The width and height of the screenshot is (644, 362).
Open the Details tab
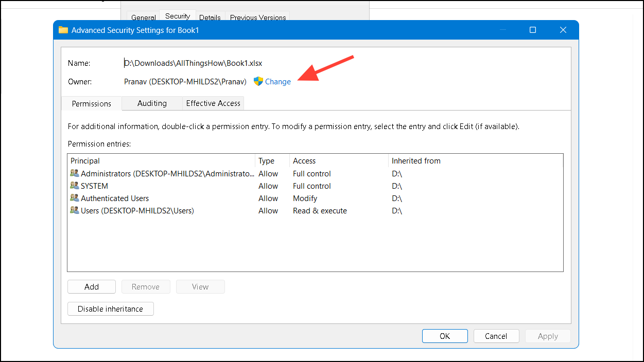point(210,17)
